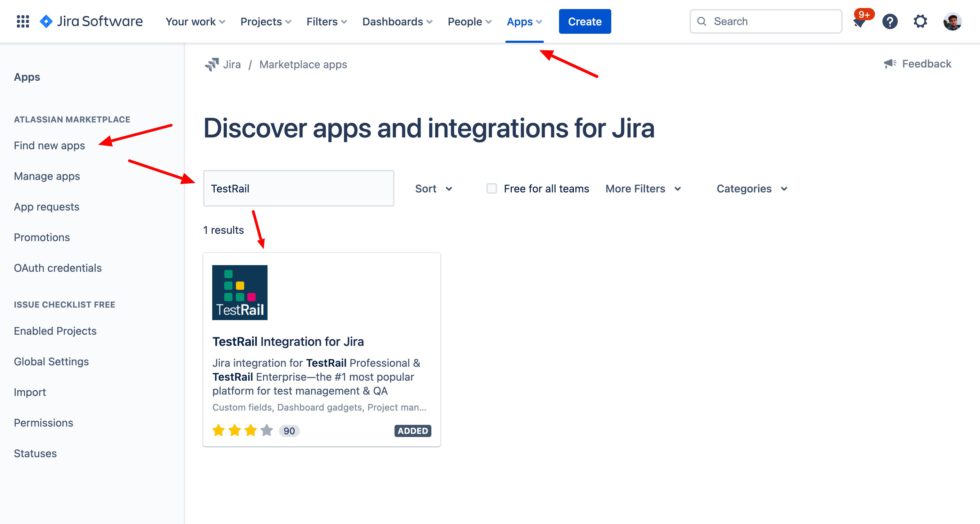Open TestRail Integration for Jira title
Image resolution: width=980 pixels, height=524 pixels.
[x=288, y=341]
